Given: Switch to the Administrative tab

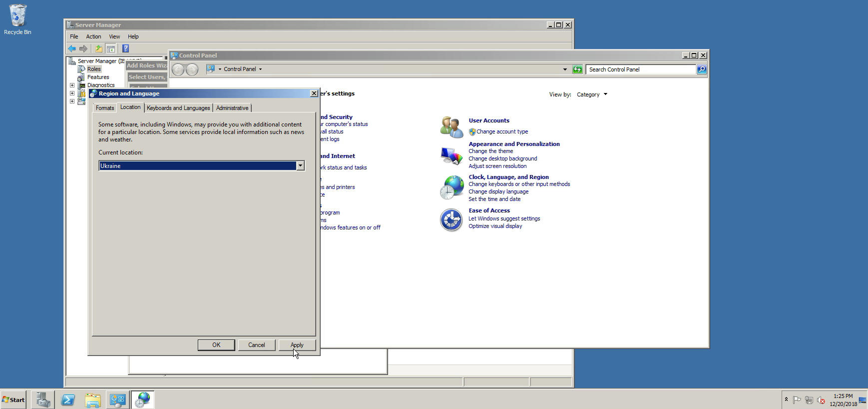Looking at the screenshot, I should (232, 108).
